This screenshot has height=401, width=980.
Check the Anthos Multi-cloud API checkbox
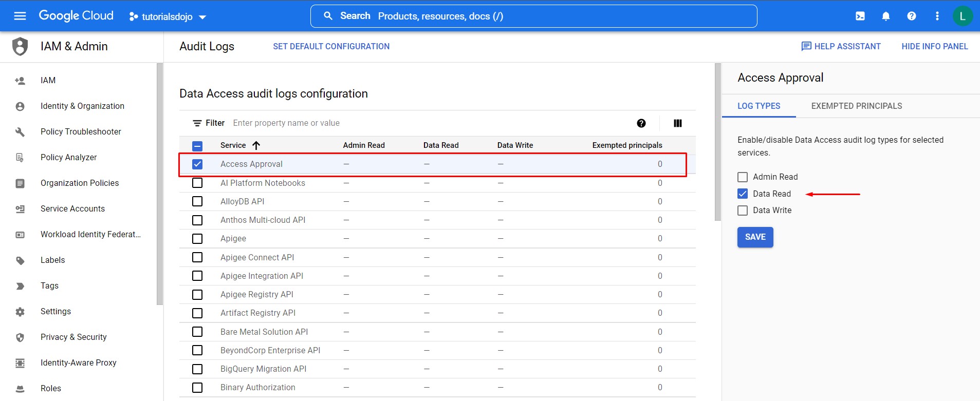pyautogui.click(x=197, y=220)
